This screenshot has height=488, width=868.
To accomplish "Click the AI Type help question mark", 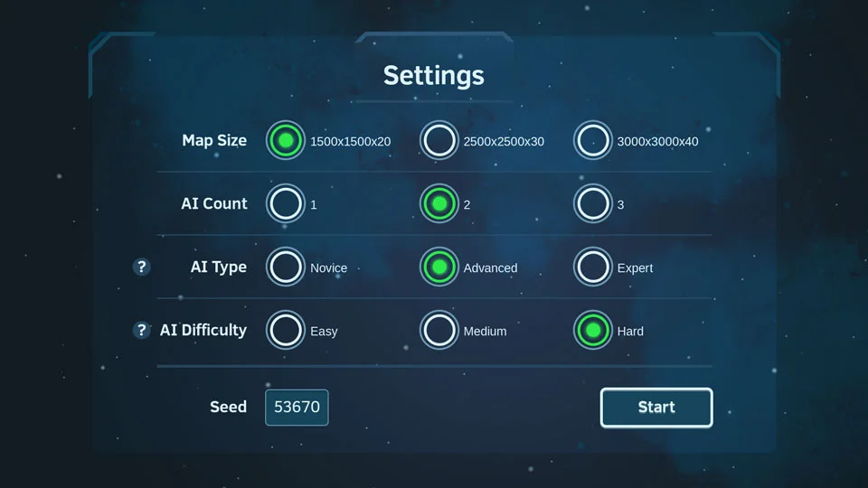I will point(141,267).
